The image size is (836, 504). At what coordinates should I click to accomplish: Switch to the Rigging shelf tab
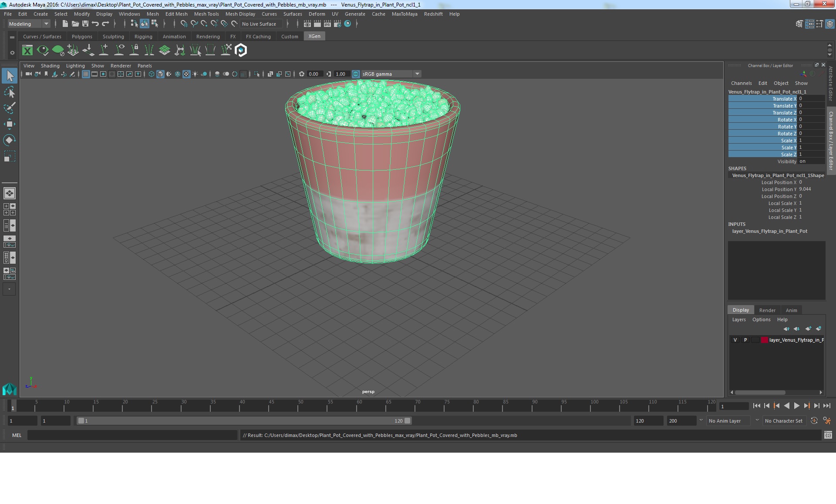(x=143, y=37)
